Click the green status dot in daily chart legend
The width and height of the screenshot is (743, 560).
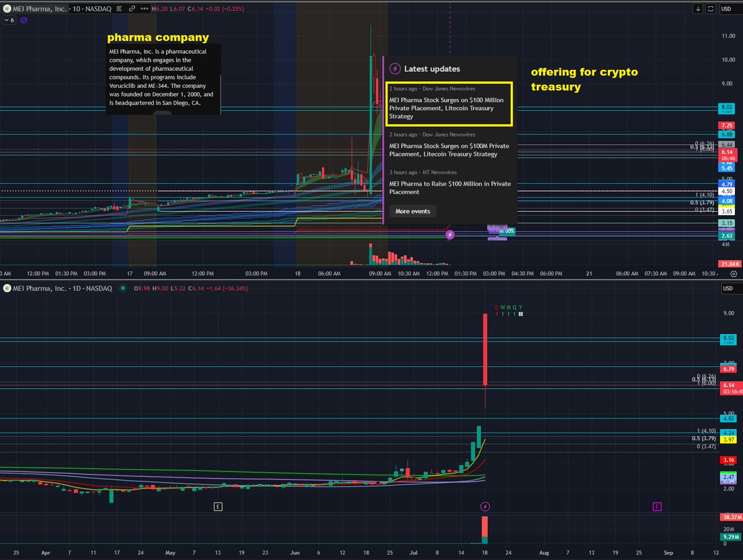[x=123, y=288]
